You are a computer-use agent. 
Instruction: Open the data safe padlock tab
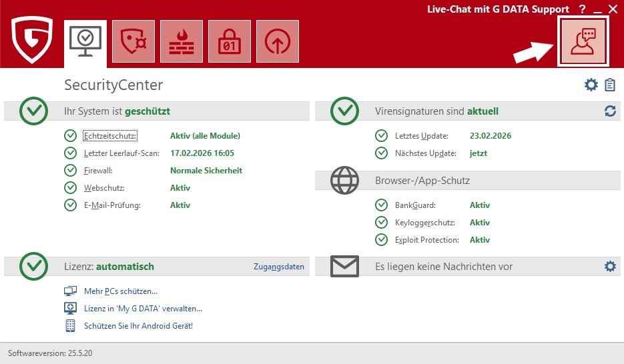pyautogui.click(x=230, y=41)
